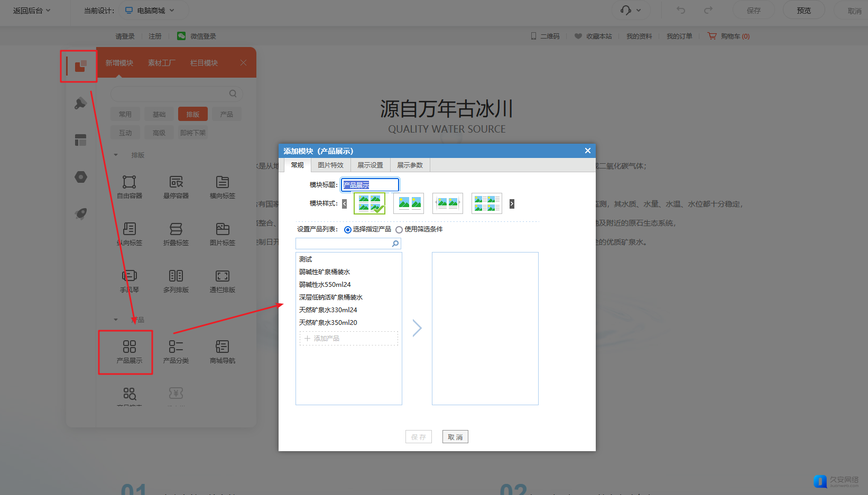Select the 使用筛选条件 radio option
Viewport: 868px width, 495px height.
[x=399, y=230]
